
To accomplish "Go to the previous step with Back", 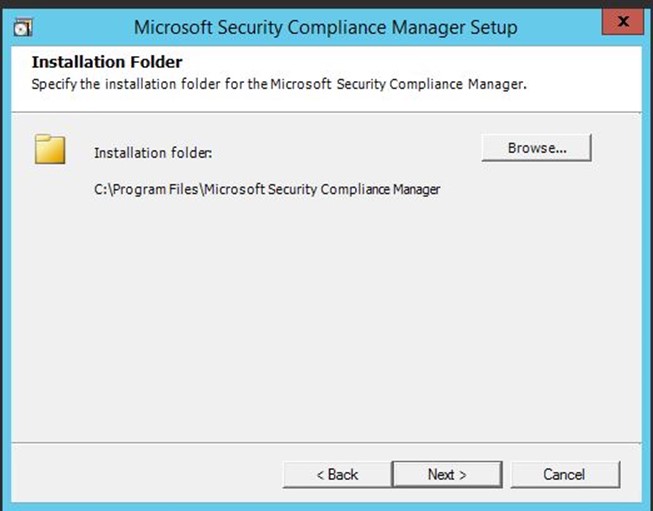I will click(x=337, y=474).
